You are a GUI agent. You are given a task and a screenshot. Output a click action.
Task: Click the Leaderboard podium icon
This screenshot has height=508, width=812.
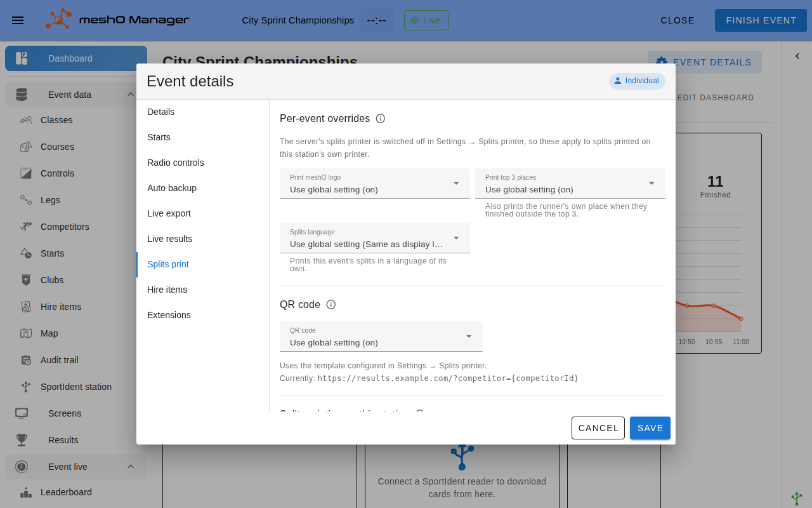pos(26,492)
